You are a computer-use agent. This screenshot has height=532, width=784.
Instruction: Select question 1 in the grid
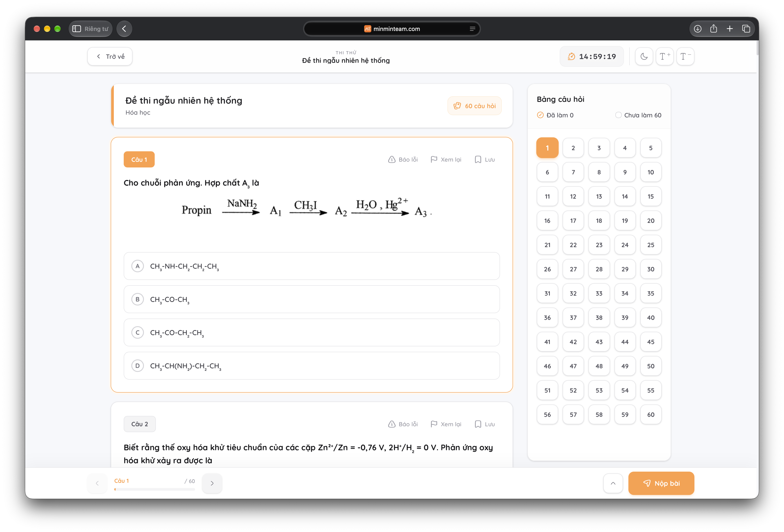click(547, 148)
